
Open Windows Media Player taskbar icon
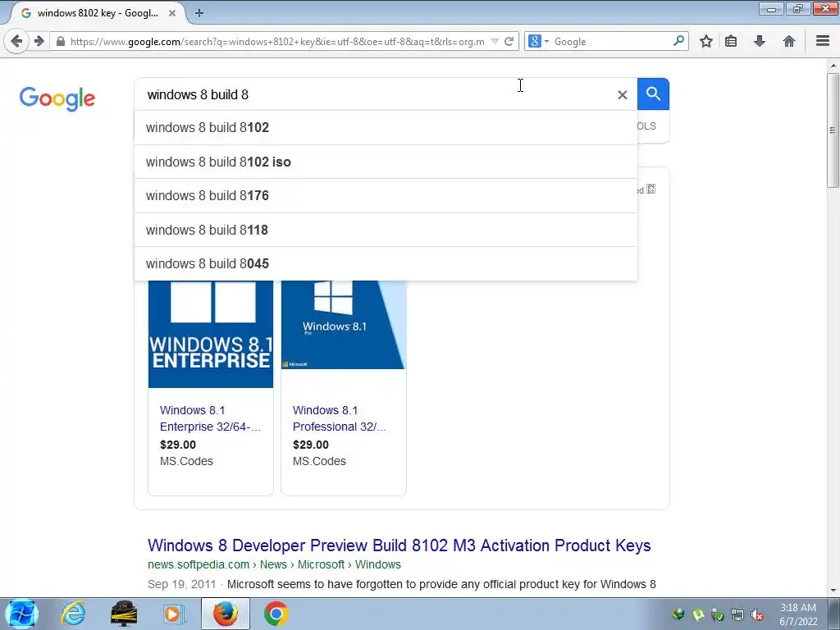coord(174,614)
